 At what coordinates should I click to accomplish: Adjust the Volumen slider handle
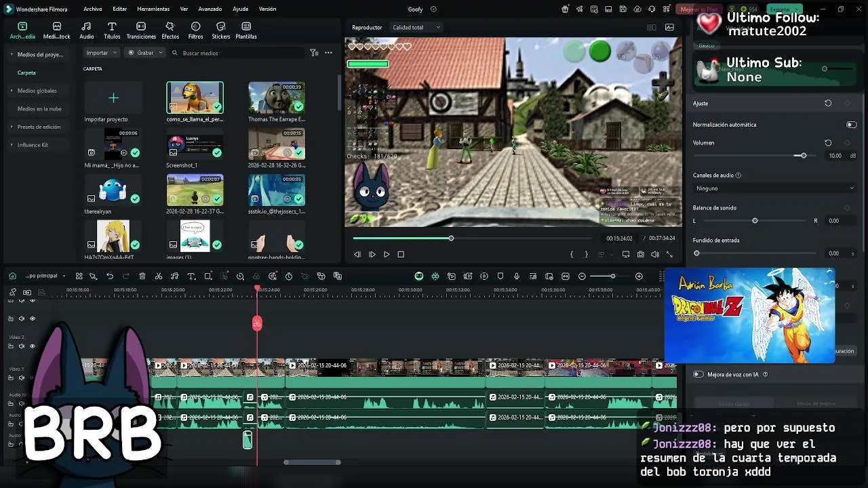pos(804,155)
